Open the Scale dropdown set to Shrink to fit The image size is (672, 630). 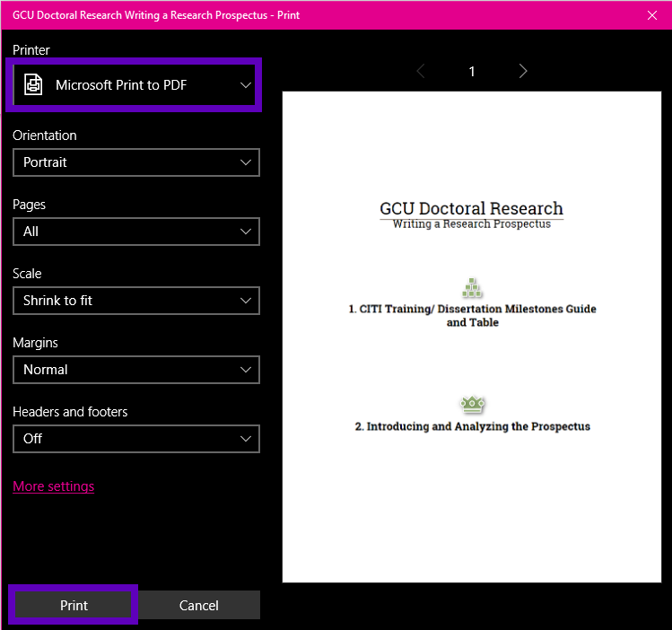pyautogui.click(x=136, y=301)
